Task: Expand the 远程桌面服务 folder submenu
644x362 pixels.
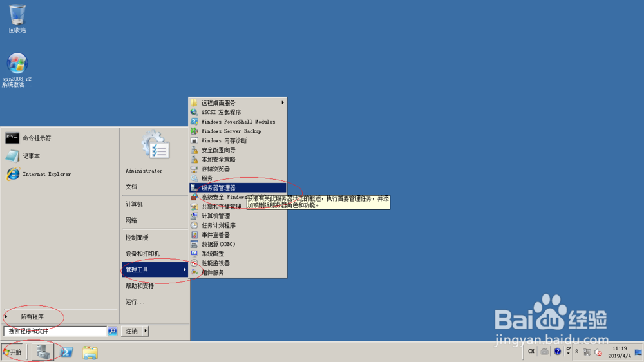Action: [238, 102]
